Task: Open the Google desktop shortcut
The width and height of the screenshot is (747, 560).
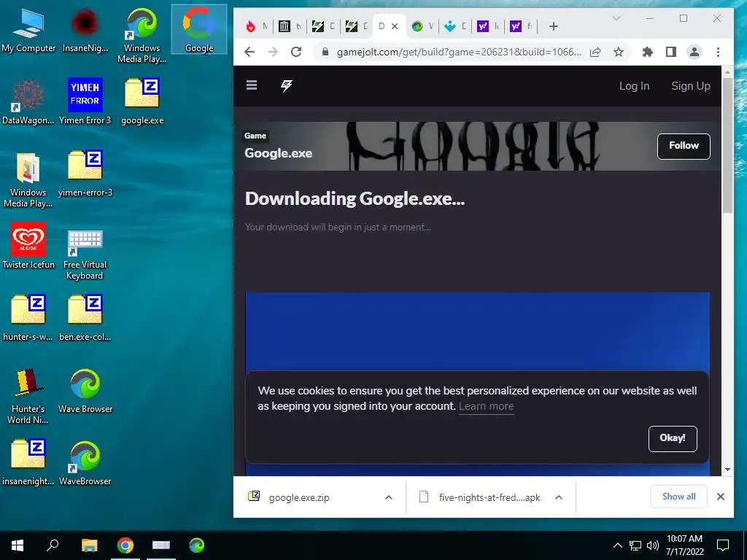Action: [199, 29]
